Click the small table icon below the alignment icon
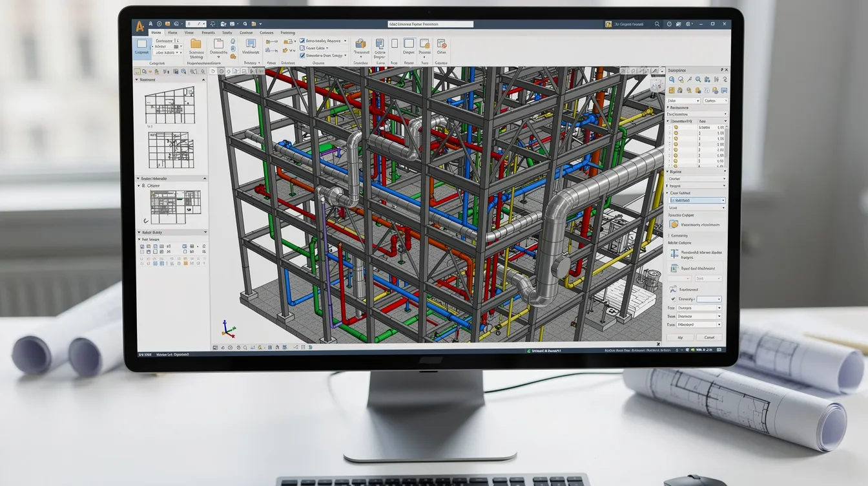 674,268
